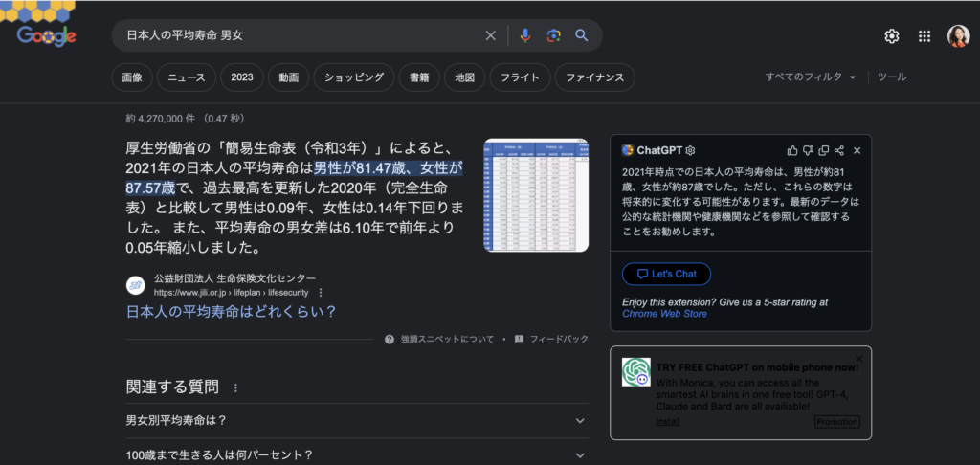
Task: Dismiss the Monica promotion card
Action: pos(858,358)
